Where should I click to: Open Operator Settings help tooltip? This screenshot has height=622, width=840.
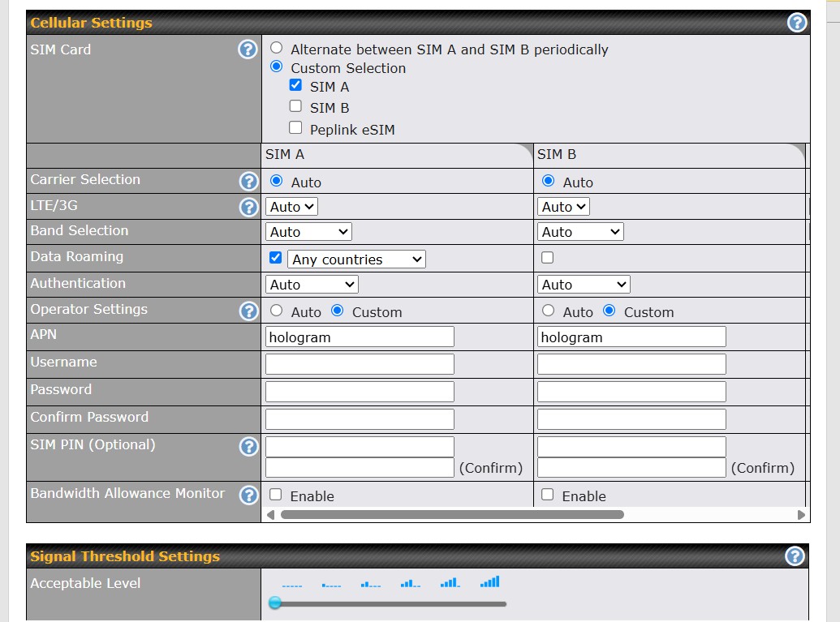coord(248,311)
